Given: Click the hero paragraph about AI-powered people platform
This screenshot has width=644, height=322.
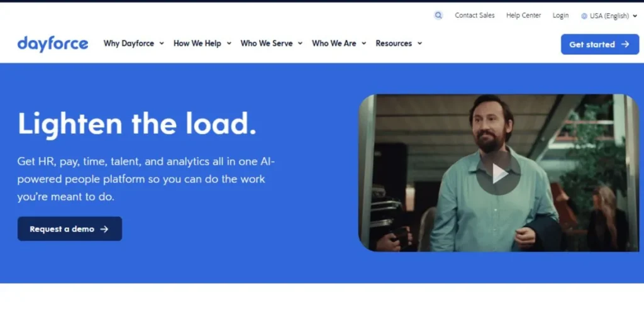Looking at the screenshot, I should click(x=146, y=179).
